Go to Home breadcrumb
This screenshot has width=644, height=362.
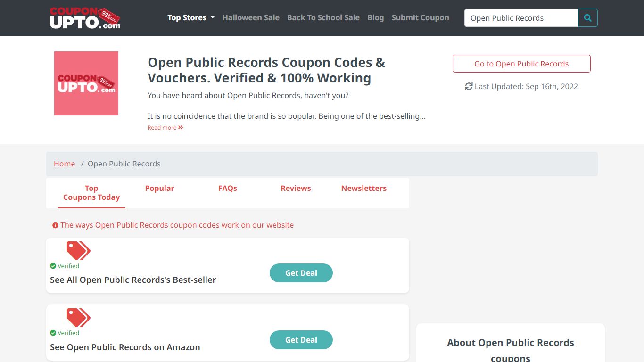pyautogui.click(x=65, y=164)
